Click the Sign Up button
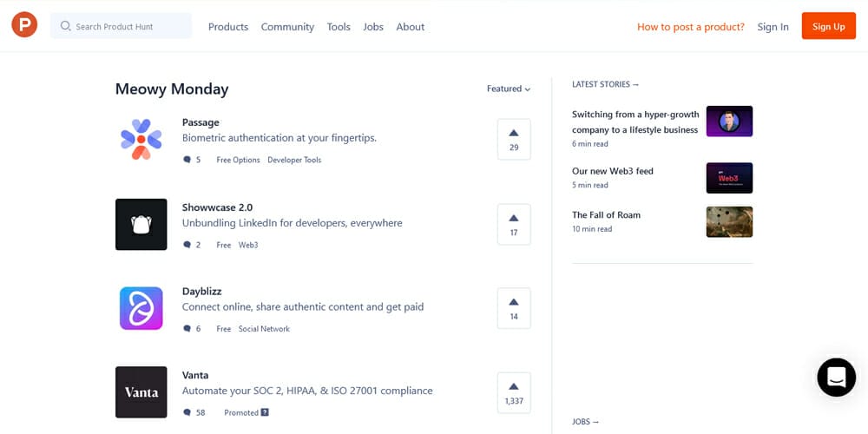 tap(829, 26)
